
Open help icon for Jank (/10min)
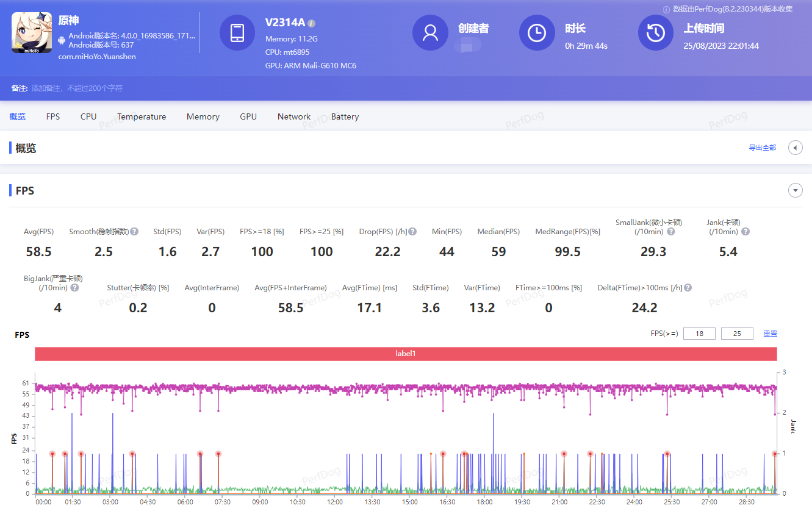coord(745,232)
